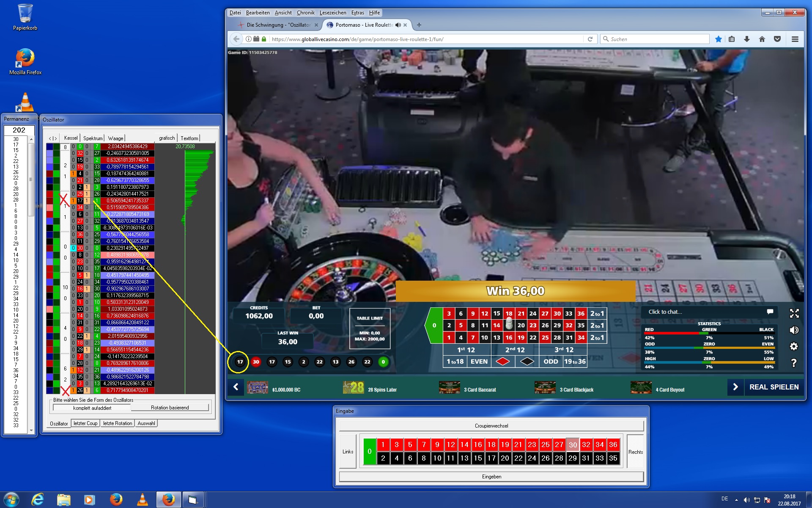Image resolution: width=812 pixels, height=508 pixels.
Task: Open the Auswahl tab
Action: coord(146,423)
